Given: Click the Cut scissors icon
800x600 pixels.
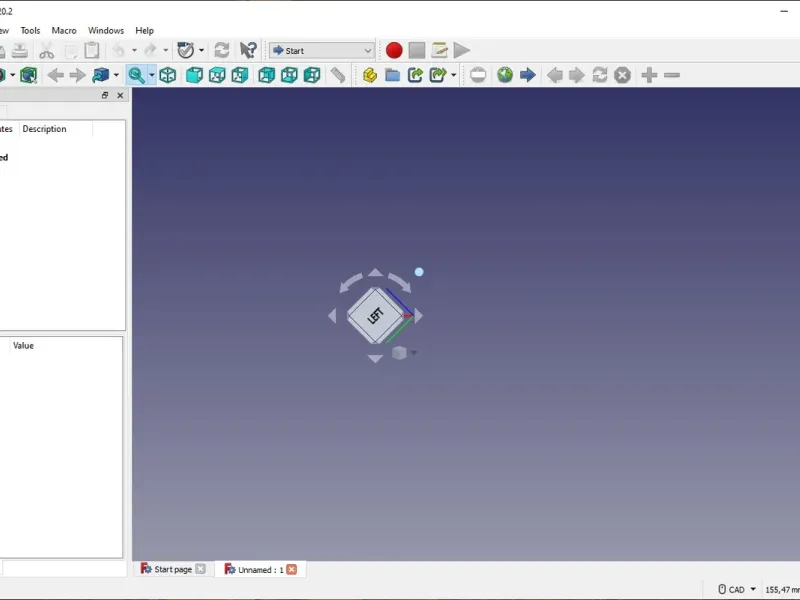Looking at the screenshot, I should [46, 51].
